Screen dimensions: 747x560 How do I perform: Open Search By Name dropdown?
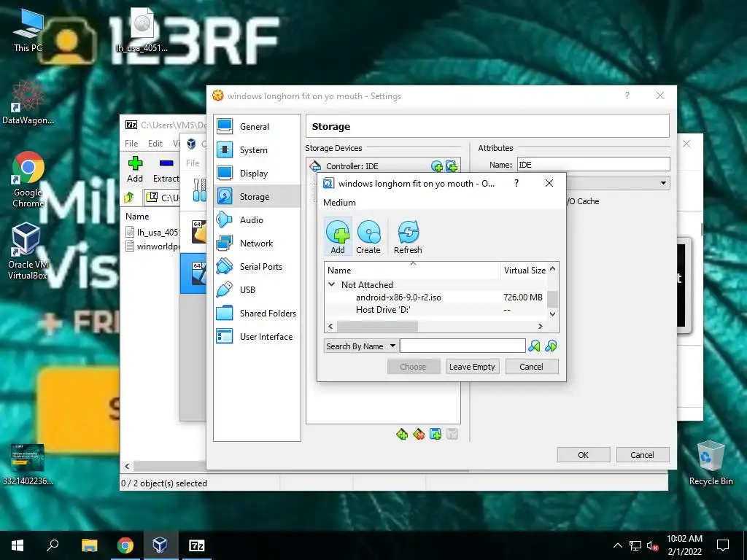click(x=360, y=346)
